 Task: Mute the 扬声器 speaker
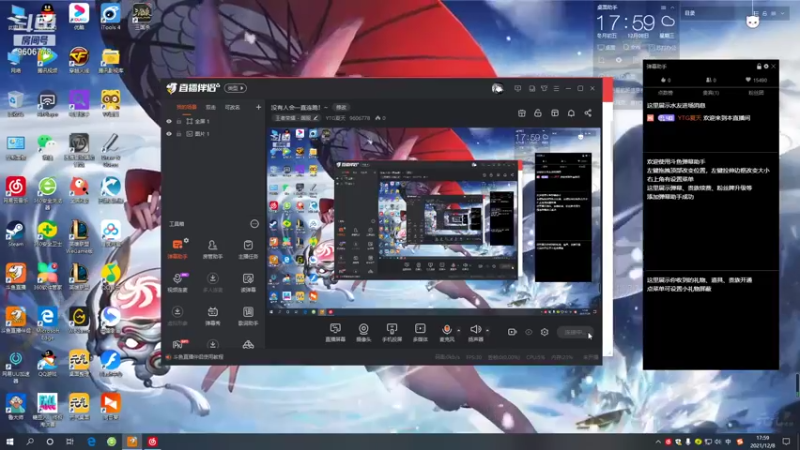pyautogui.click(x=475, y=332)
